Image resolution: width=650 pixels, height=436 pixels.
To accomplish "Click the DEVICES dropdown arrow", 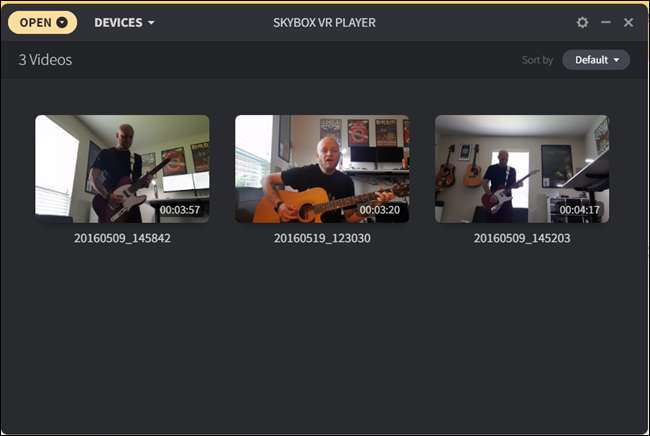I will tap(151, 22).
